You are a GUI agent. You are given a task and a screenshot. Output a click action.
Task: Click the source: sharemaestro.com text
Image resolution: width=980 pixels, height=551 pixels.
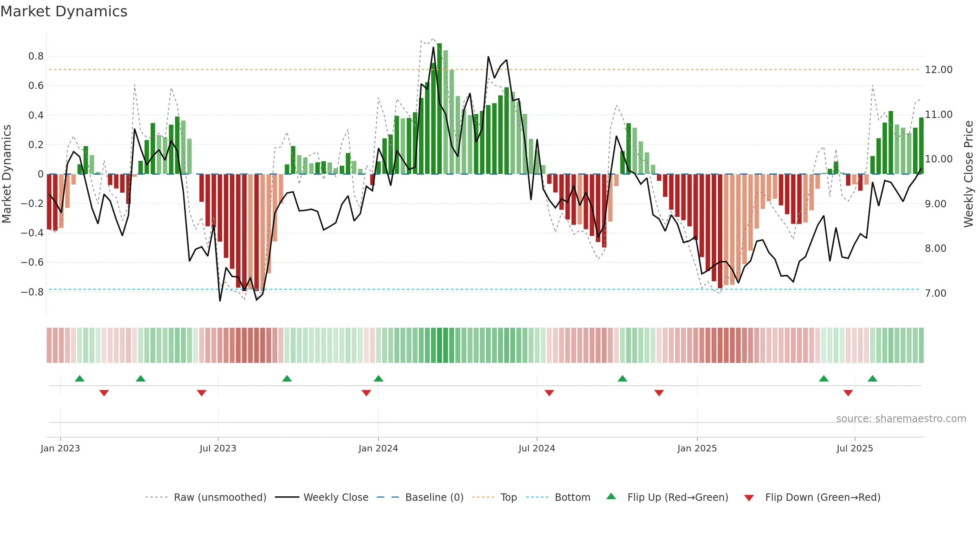tap(901, 419)
